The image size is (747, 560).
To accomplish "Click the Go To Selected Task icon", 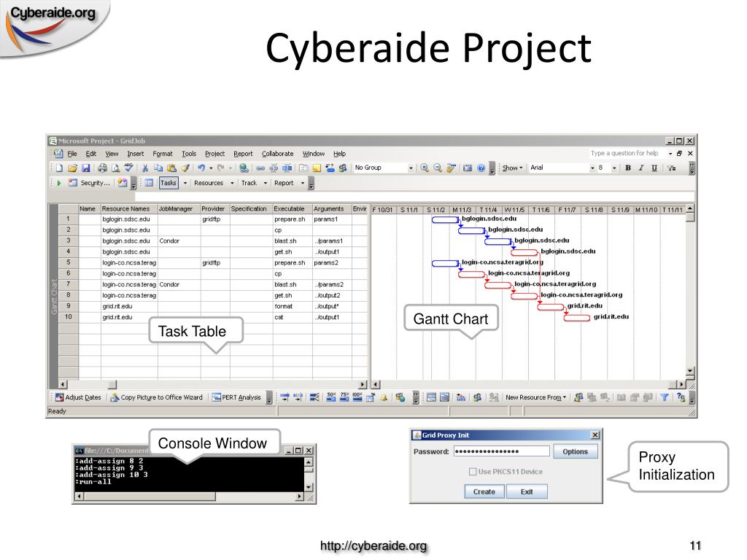I will click(x=451, y=168).
